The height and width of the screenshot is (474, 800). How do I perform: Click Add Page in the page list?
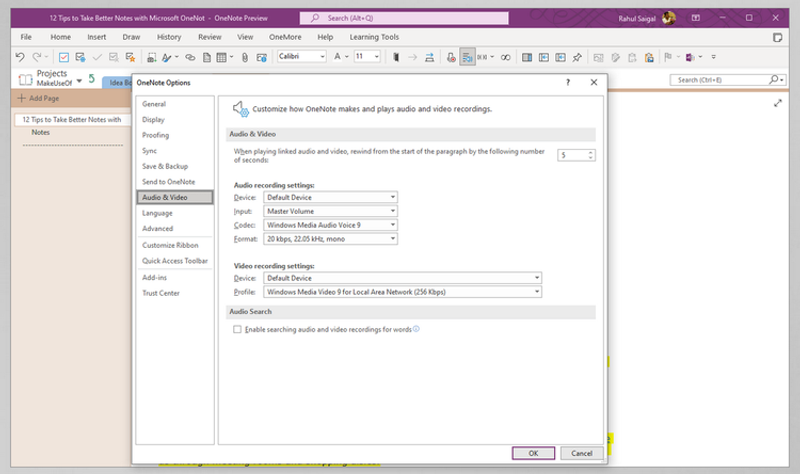pyautogui.click(x=39, y=98)
